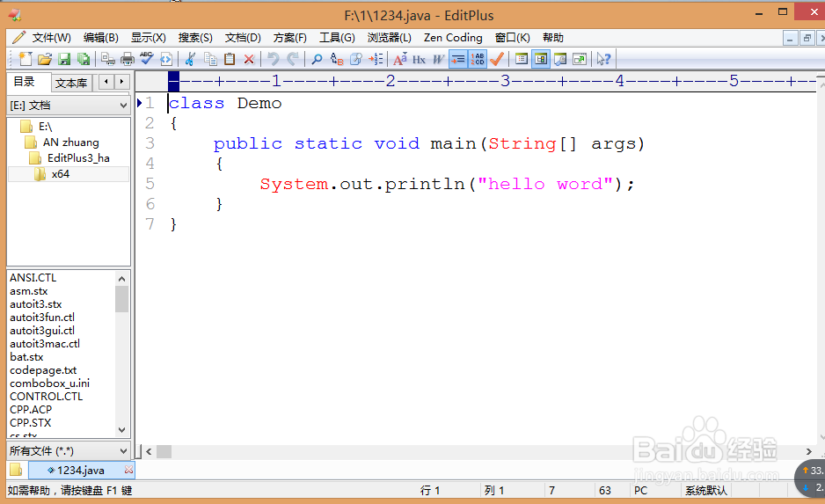Image resolution: width=825 pixels, height=504 pixels.
Task: Click the Copy icon in toolbar
Action: click(210, 59)
